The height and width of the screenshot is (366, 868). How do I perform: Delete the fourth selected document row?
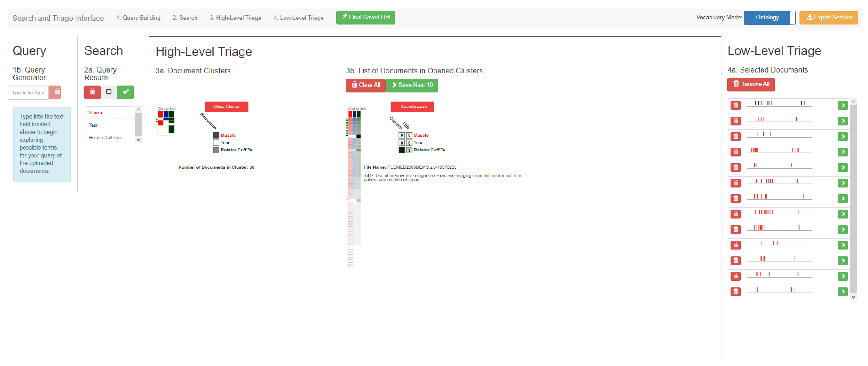click(x=736, y=152)
